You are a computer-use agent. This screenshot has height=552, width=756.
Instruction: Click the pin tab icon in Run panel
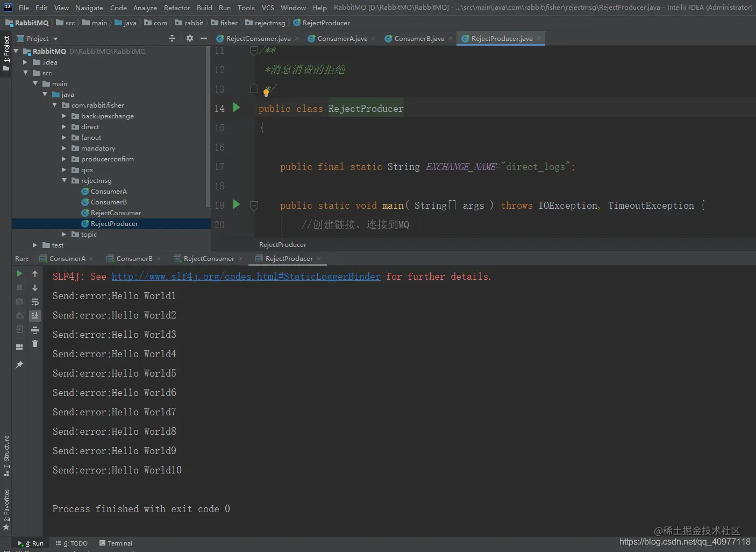click(19, 365)
